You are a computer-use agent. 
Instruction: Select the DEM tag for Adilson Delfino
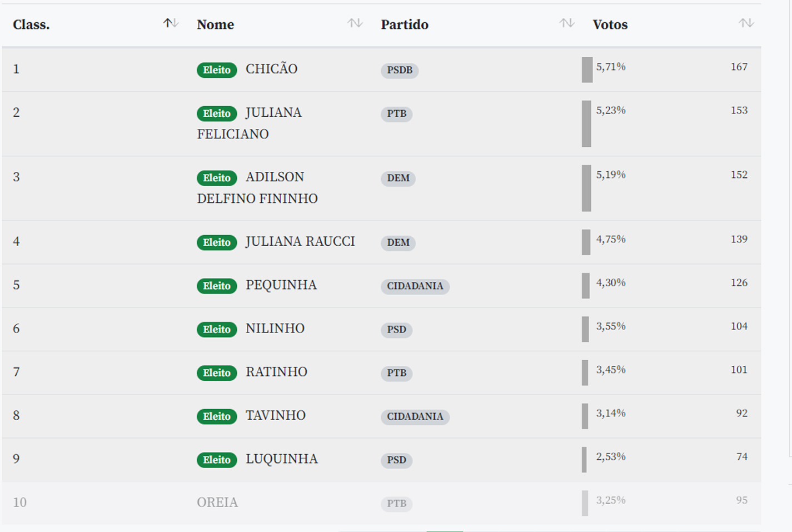pyautogui.click(x=398, y=178)
